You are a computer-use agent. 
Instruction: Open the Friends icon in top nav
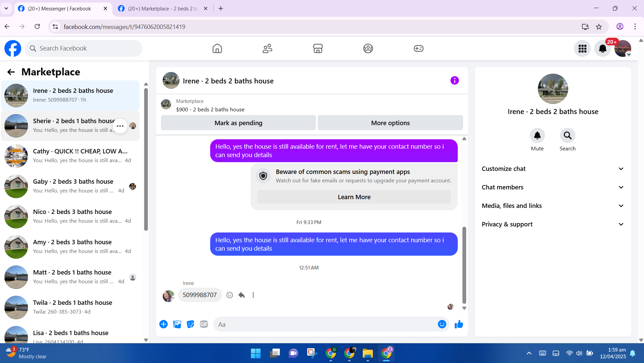tap(267, 48)
